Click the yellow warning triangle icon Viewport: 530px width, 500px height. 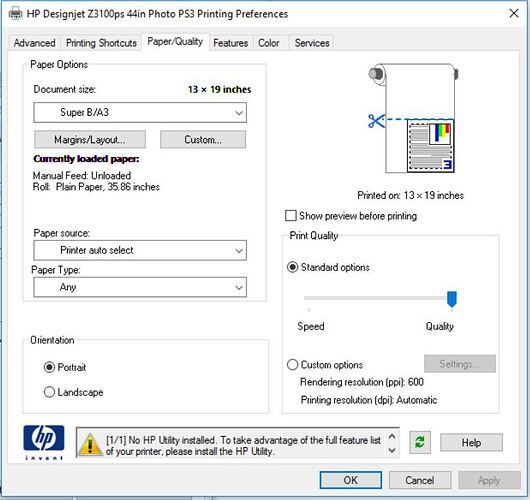[90, 444]
